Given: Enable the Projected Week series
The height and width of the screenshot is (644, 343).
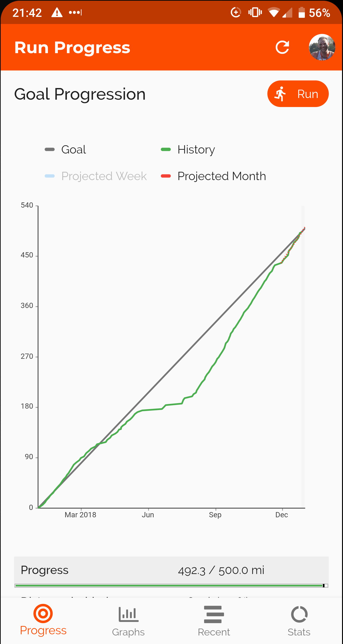Looking at the screenshot, I should pyautogui.click(x=96, y=176).
